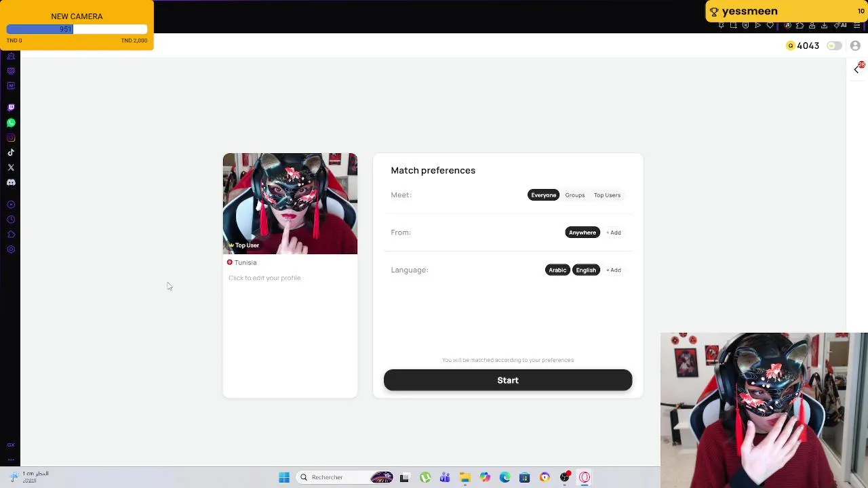This screenshot has width=868, height=488.
Task: Open Microsoft Edge from the taskbar
Action: 505,477
